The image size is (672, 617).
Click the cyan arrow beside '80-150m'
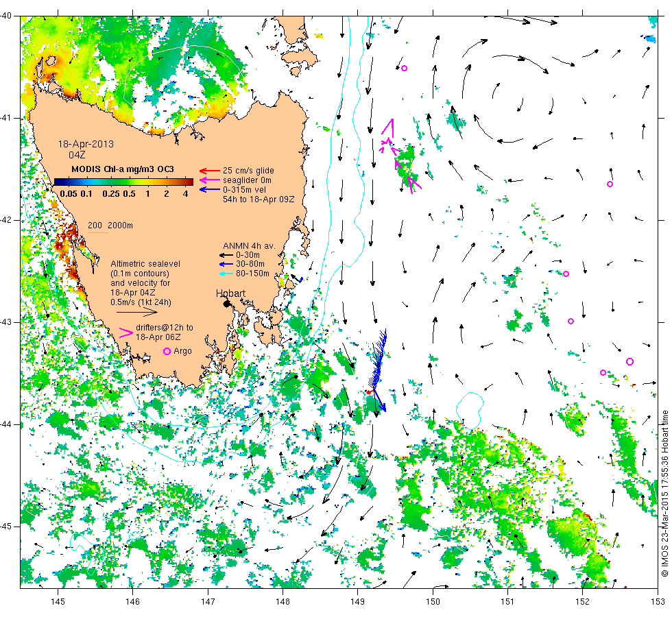(226, 274)
